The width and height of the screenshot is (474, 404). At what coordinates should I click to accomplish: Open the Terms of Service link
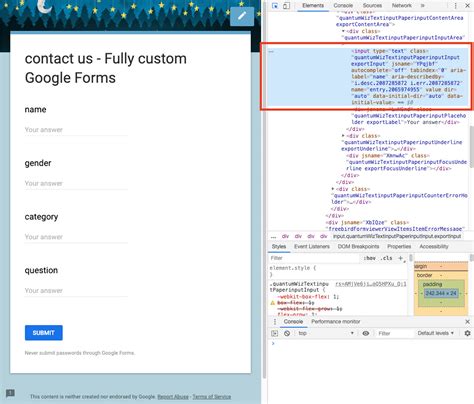point(212,397)
